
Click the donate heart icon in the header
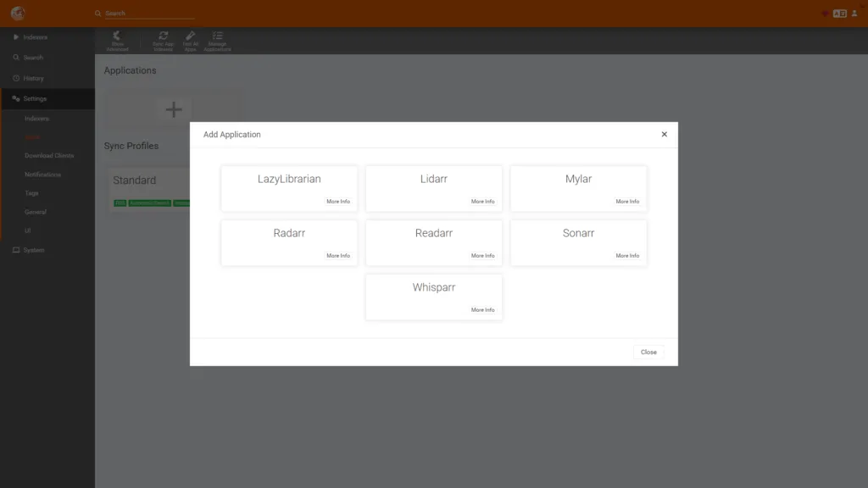click(x=825, y=14)
